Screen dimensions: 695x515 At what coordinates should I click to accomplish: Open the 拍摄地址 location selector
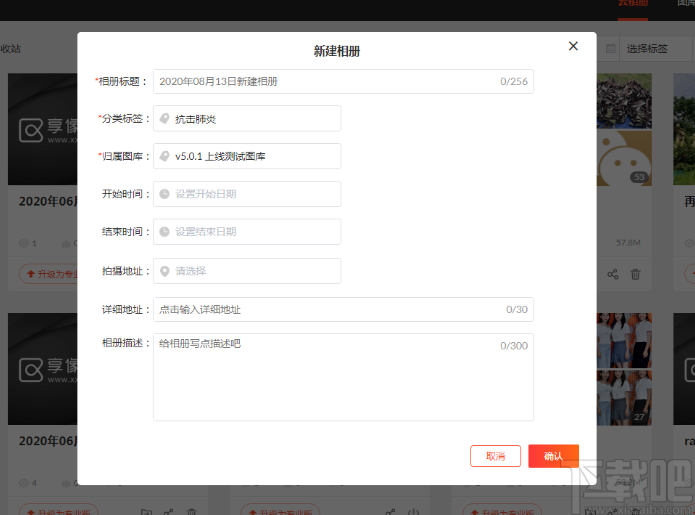point(247,271)
